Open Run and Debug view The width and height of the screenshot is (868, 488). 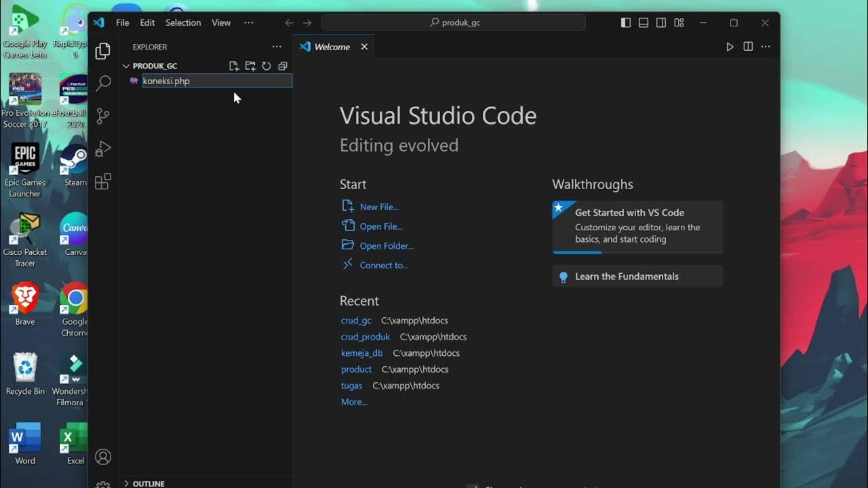point(103,148)
